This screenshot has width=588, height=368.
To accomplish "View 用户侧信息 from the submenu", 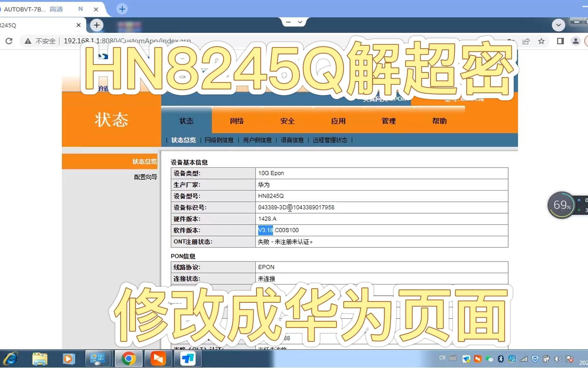I will [x=257, y=140].
